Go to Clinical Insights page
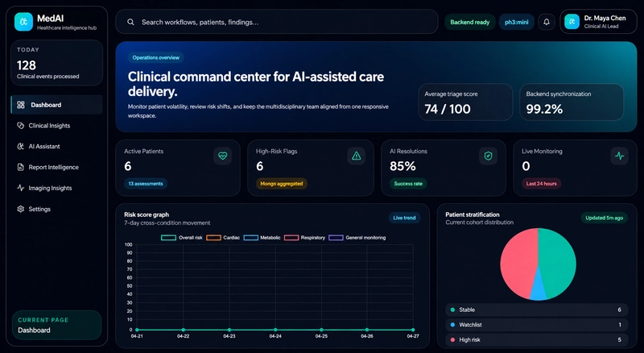The width and height of the screenshot is (644, 353). point(56,126)
